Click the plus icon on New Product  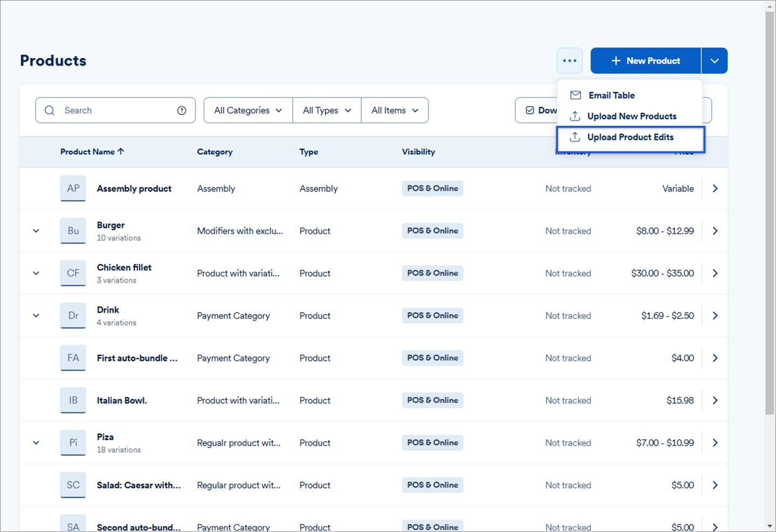click(x=615, y=60)
